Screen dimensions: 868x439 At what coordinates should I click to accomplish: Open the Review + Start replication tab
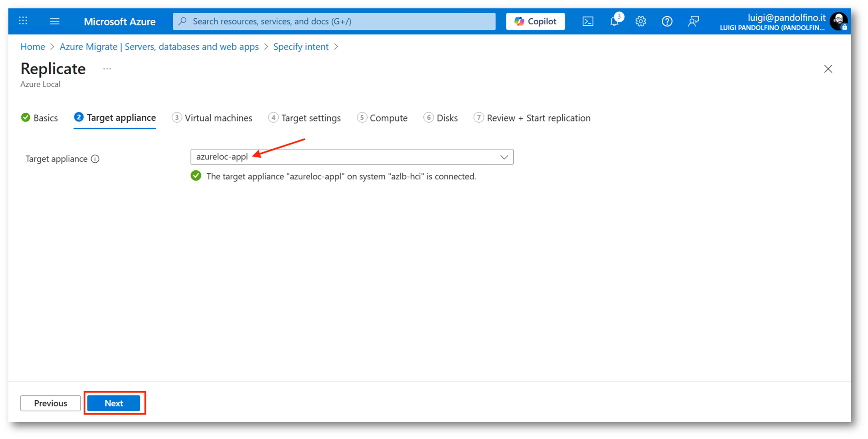coord(532,118)
